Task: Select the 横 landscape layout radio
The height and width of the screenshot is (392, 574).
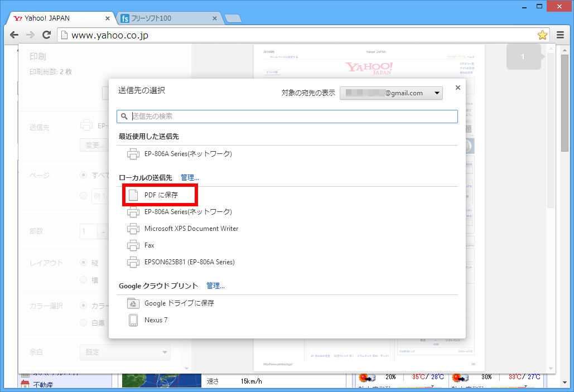Action: point(84,280)
